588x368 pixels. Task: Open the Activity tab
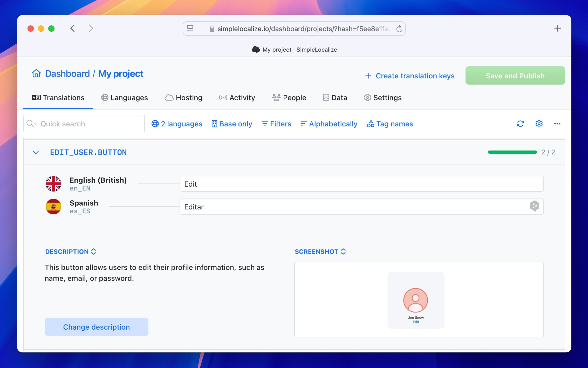tap(237, 98)
